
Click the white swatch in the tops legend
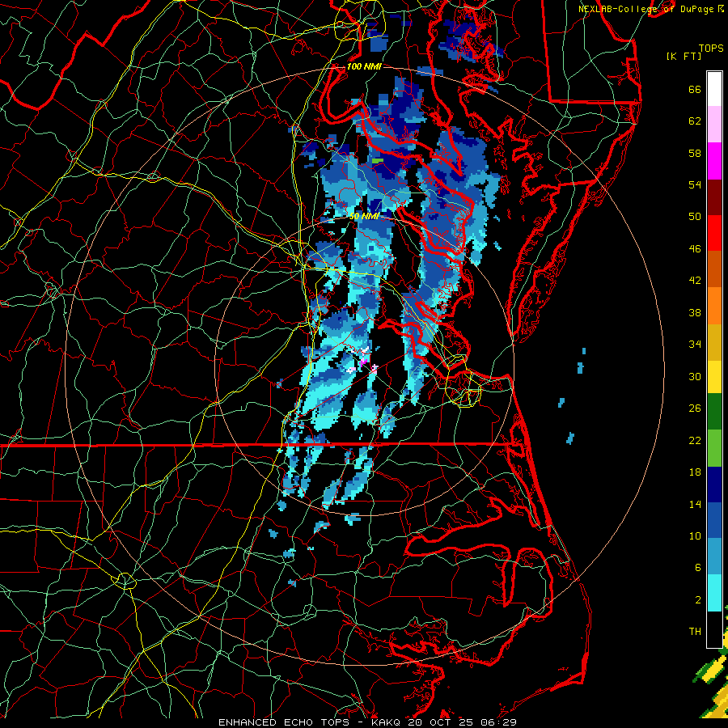714,89
